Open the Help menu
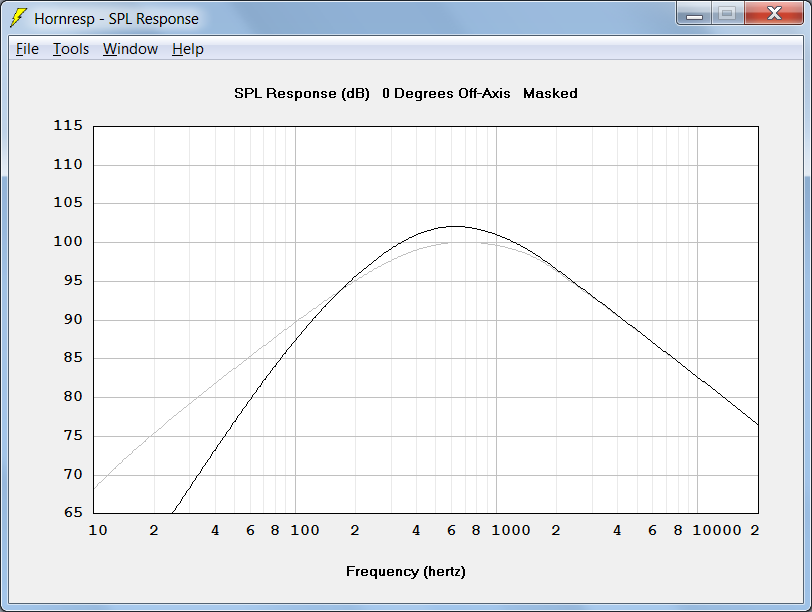Image resolution: width=812 pixels, height=612 pixels. click(187, 49)
